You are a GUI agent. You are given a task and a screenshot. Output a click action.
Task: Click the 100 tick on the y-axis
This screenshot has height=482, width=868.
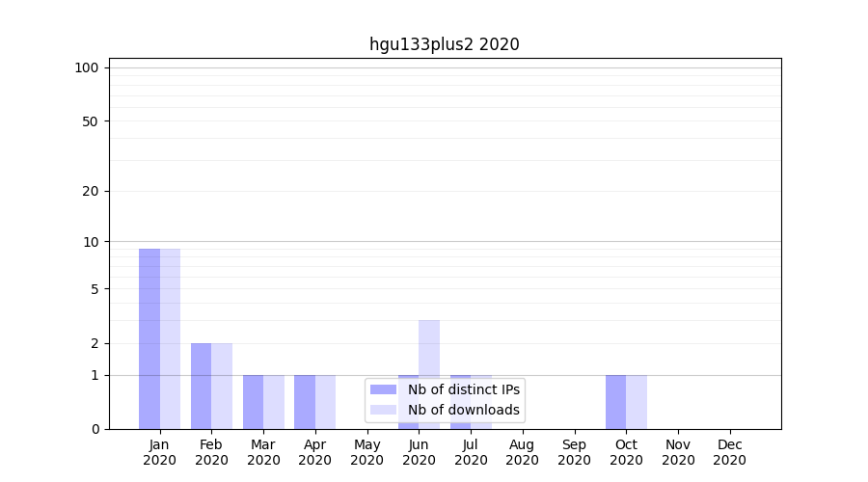point(87,67)
